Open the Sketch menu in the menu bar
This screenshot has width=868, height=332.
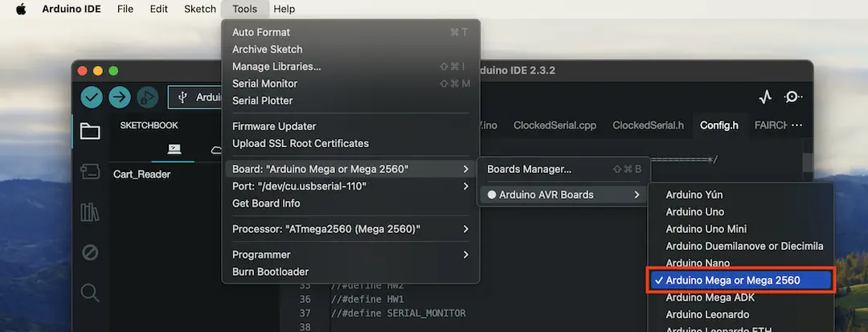199,9
